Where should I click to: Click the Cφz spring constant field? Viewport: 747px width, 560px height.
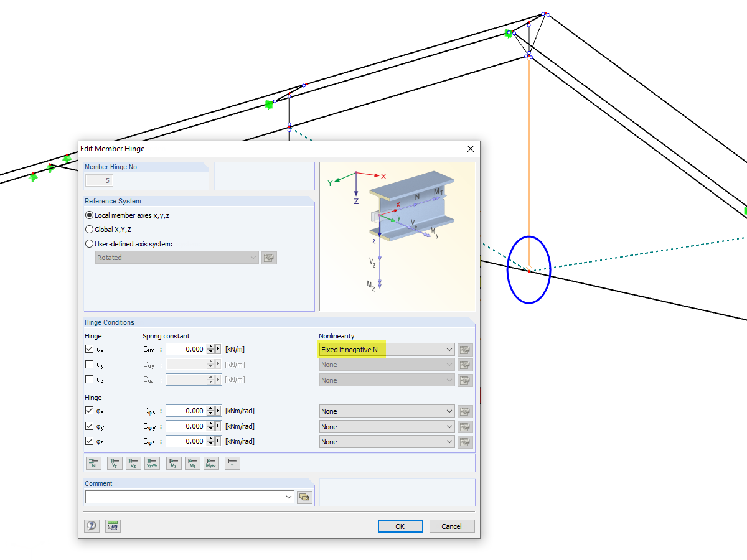click(186, 441)
